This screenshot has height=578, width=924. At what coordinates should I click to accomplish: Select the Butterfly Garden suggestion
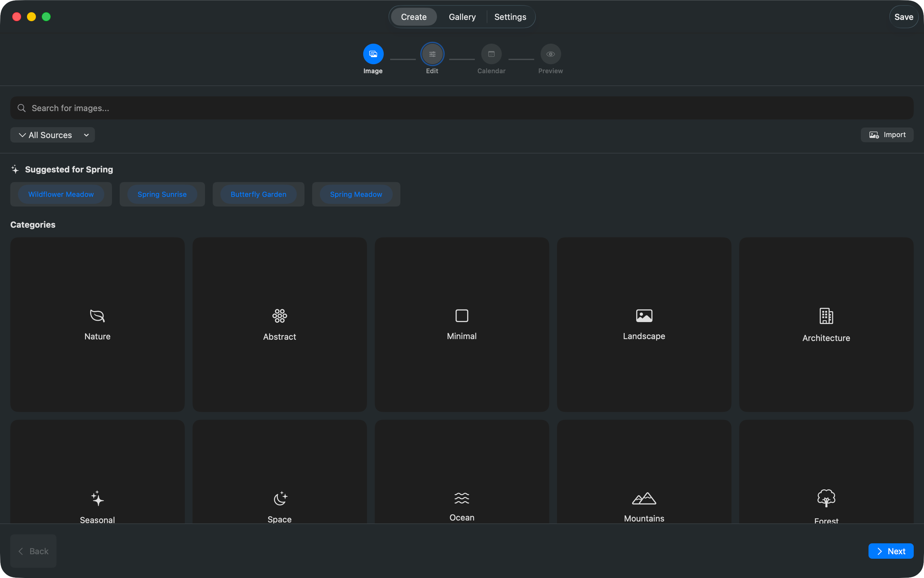259,194
